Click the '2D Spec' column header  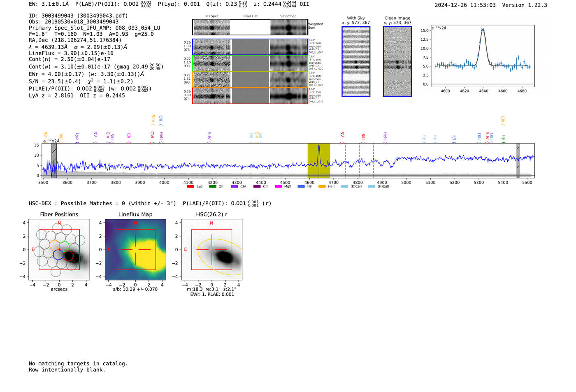point(212,16)
